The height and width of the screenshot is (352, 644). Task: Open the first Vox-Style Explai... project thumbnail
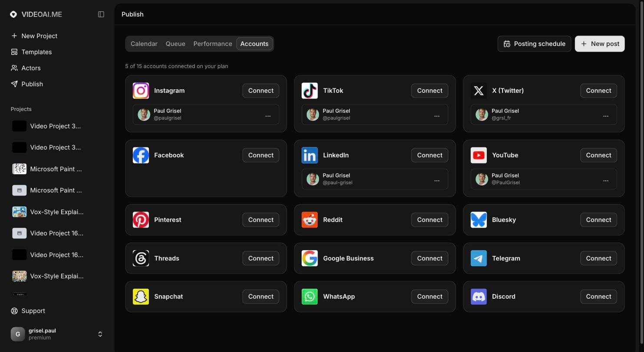click(x=19, y=212)
